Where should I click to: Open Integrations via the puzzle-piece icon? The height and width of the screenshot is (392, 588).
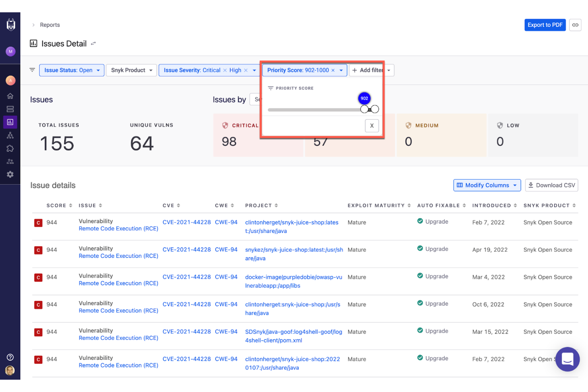pyautogui.click(x=10, y=148)
